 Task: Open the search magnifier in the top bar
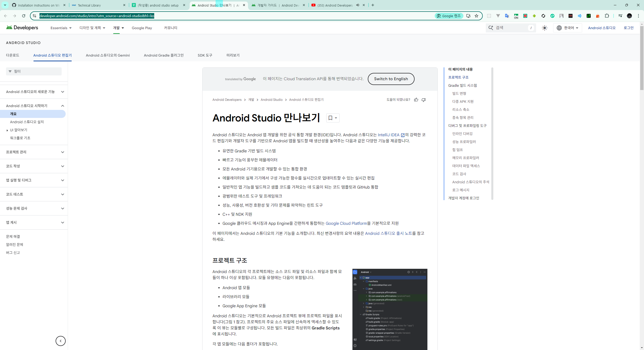[x=491, y=28]
